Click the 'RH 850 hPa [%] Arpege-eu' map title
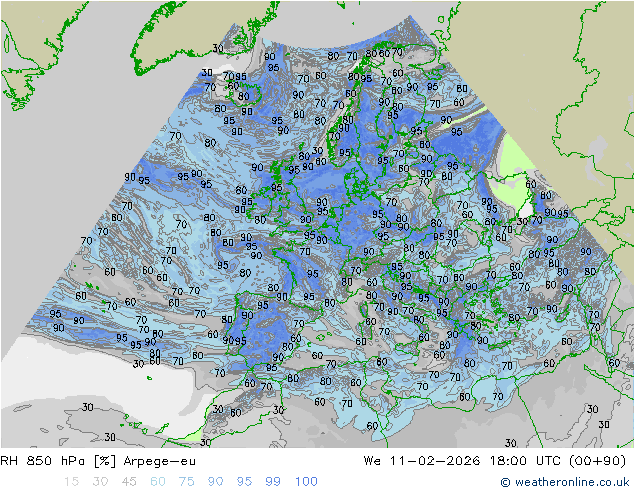The width and height of the screenshot is (634, 490). tap(98, 461)
